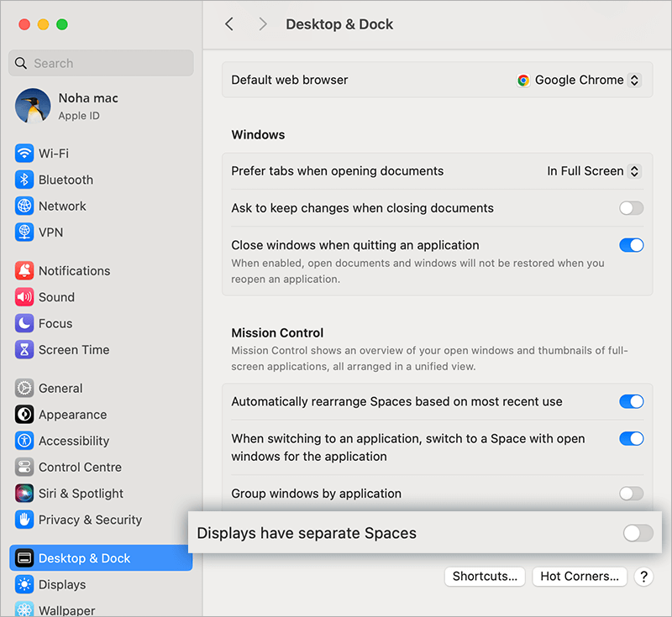
Task: Click the Wi-Fi icon in sidebar
Action: pyautogui.click(x=24, y=154)
